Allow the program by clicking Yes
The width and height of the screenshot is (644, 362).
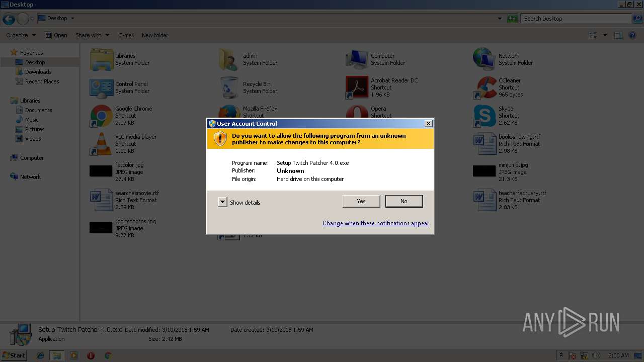pos(361,201)
